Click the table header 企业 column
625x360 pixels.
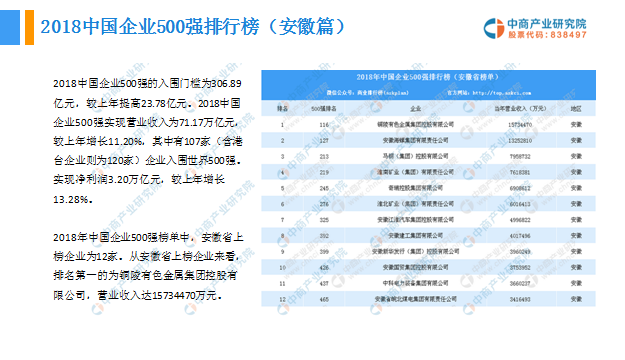tap(415, 108)
